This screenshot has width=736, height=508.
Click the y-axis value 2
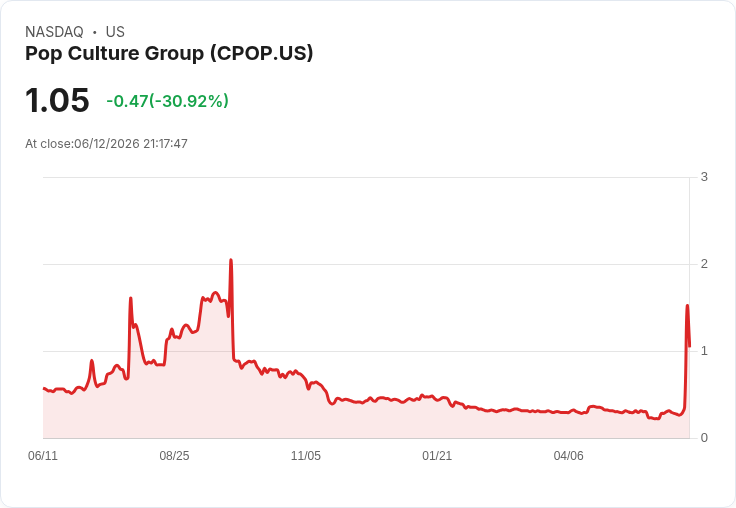[704, 264]
